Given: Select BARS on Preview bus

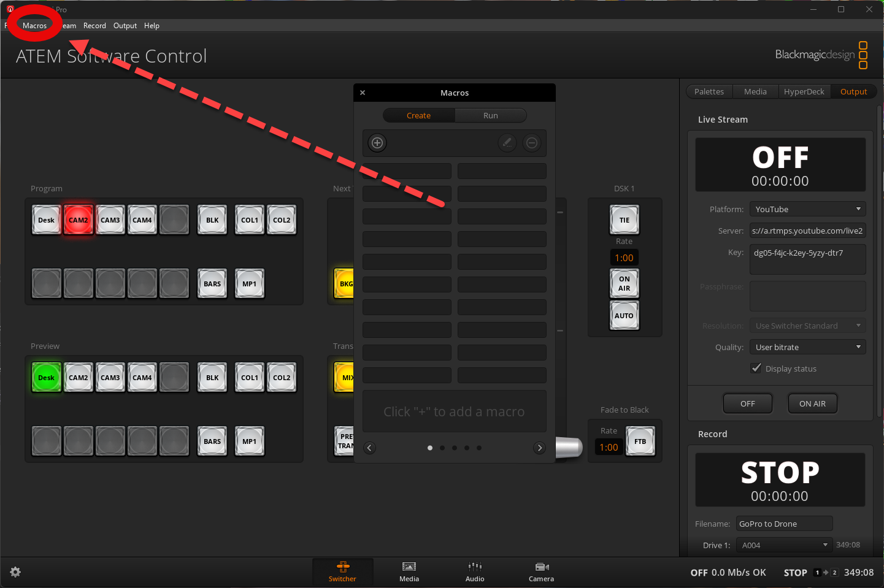Looking at the screenshot, I should [x=212, y=441].
